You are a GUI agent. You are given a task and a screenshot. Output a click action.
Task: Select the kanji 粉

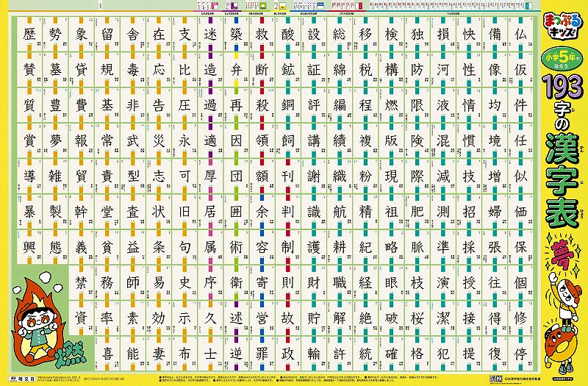tap(365, 176)
